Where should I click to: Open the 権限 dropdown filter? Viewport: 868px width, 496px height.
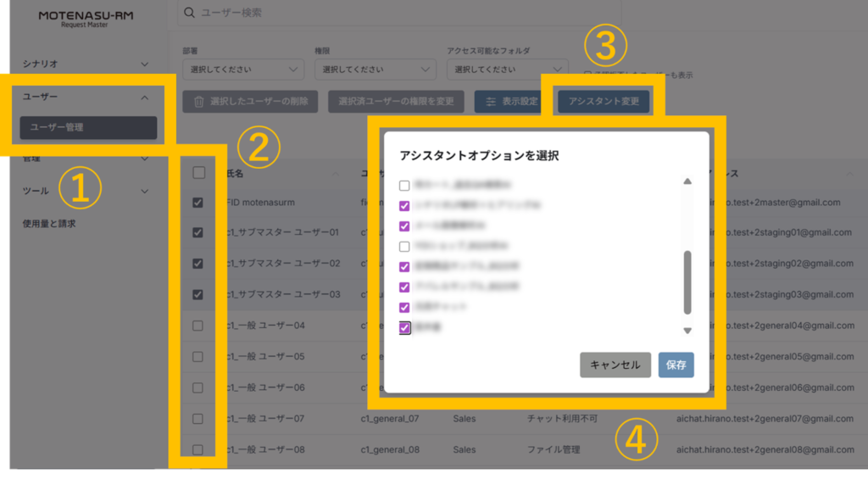tap(374, 69)
